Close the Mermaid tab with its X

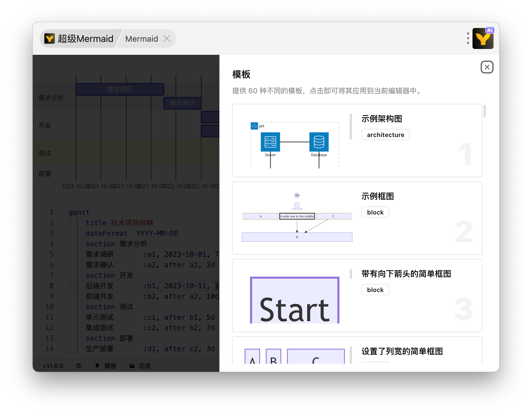[167, 38]
